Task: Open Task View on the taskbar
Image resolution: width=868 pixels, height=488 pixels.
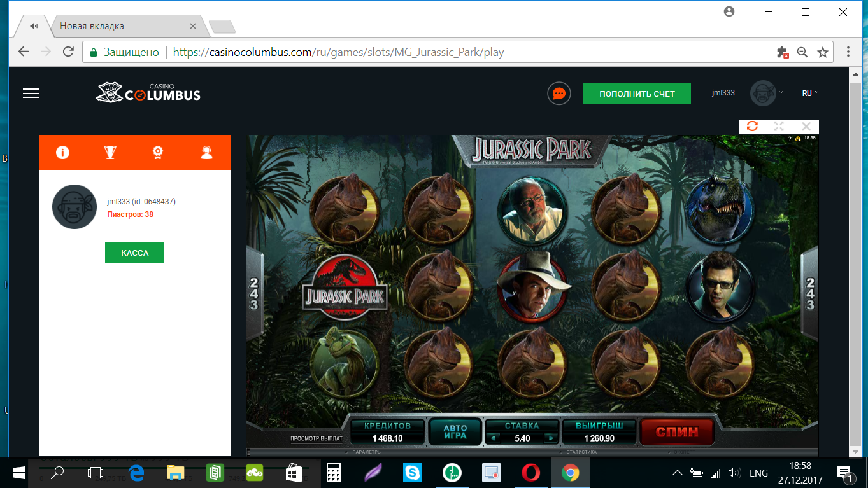Action: pyautogui.click(x=96, y=472)
